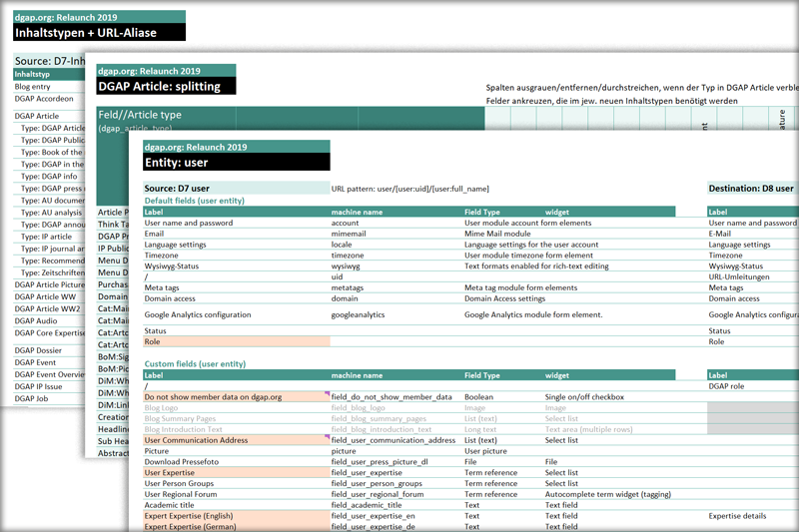Select 'Expert Expertise (German)' label

(x=190, y=526)
